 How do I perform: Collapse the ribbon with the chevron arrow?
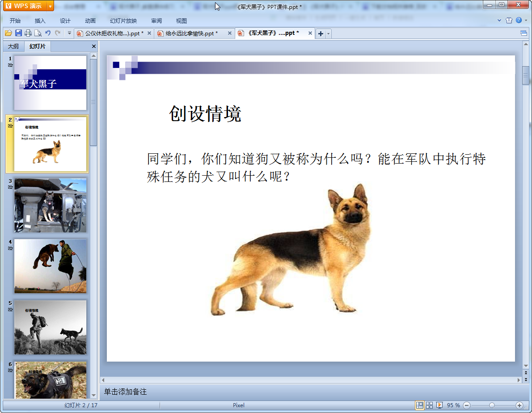[499, 21]
